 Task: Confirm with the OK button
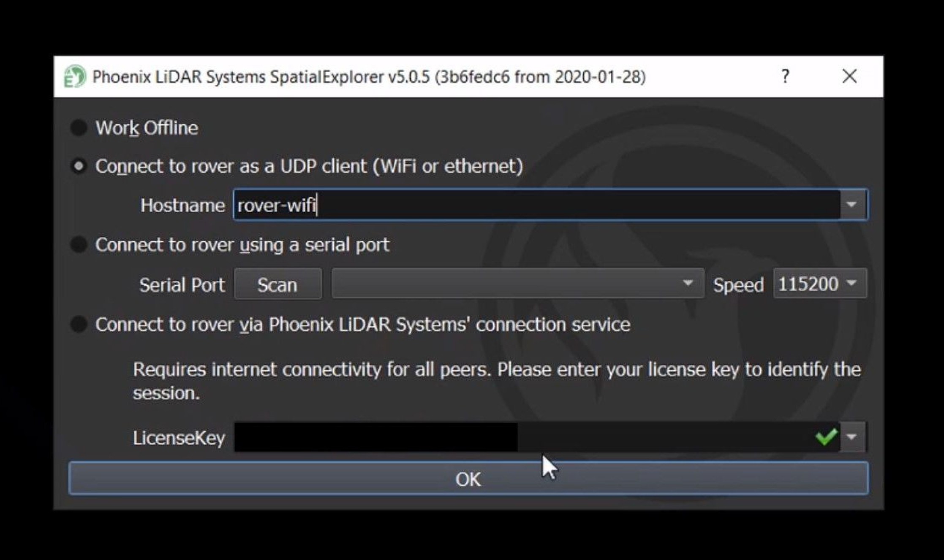[468, 479]
